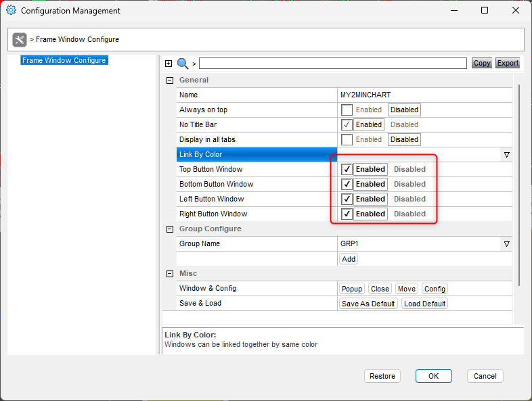Toggle the Always on top checkbox
Image resolution: width=532 pixels, height=401 pixels.
point(347,110)
